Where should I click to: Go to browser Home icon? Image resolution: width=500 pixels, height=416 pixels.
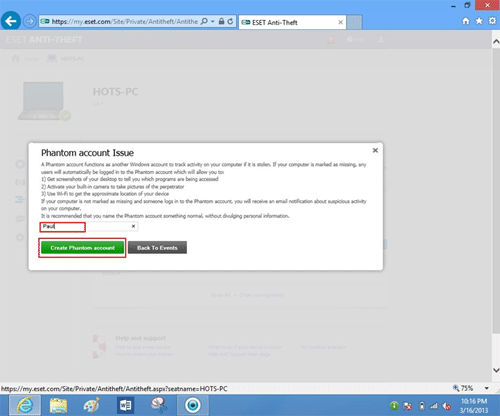coord(466,21)
